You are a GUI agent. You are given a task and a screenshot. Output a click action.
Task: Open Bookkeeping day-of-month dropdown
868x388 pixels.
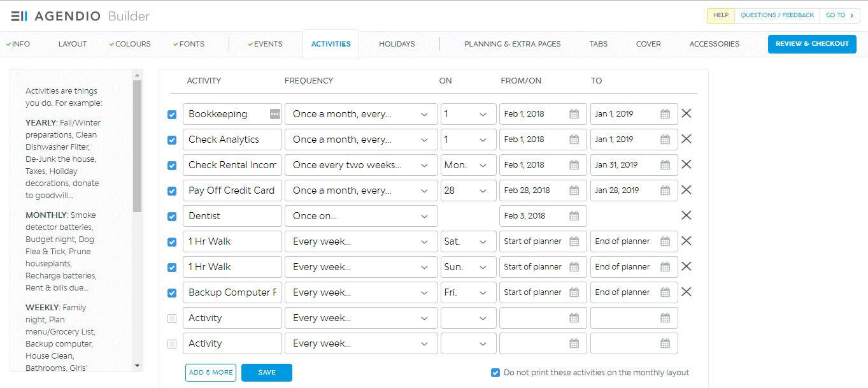pyautogui.click(x=468, y=114)
